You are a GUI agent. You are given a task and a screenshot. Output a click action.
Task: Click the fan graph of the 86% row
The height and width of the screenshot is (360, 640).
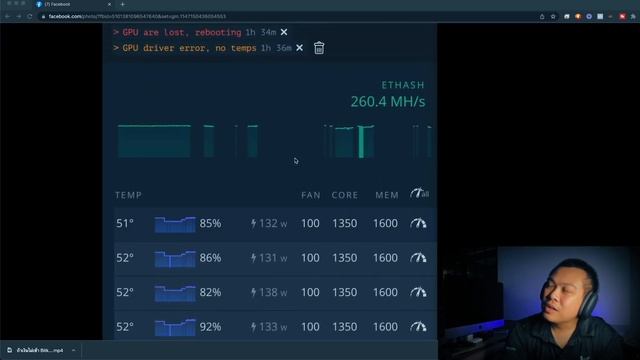[175, 259]
